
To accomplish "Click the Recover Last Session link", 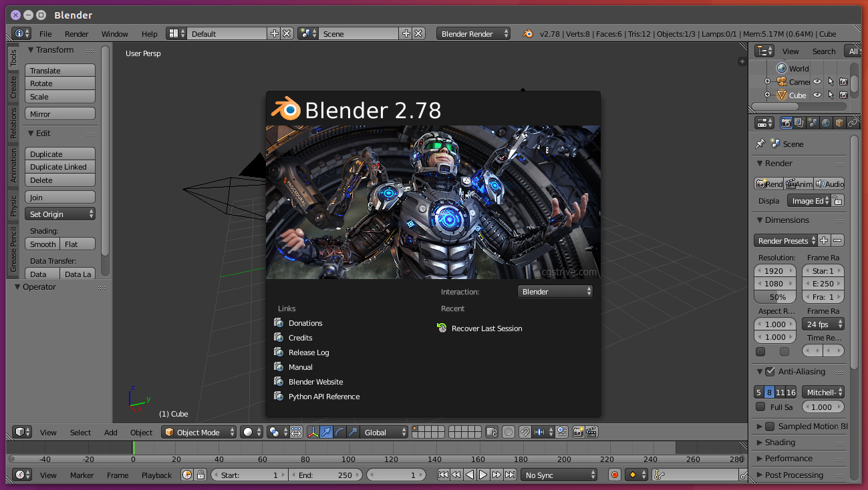I will 486,328.
